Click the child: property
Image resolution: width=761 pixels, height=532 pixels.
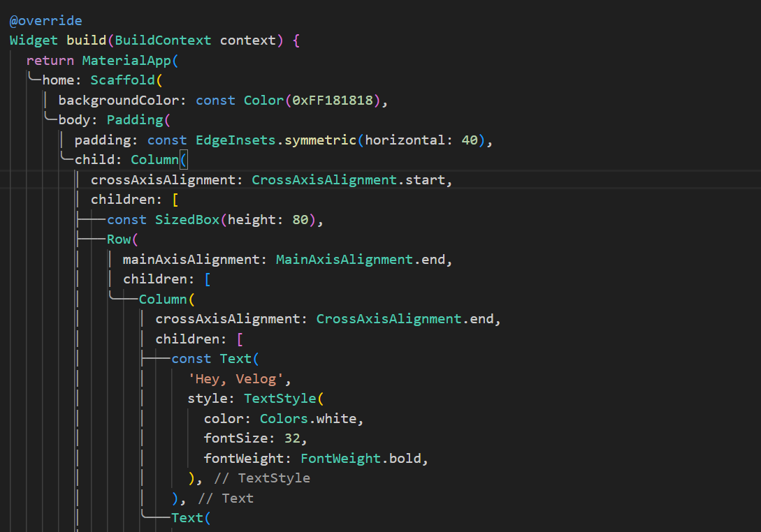point(98,160)
